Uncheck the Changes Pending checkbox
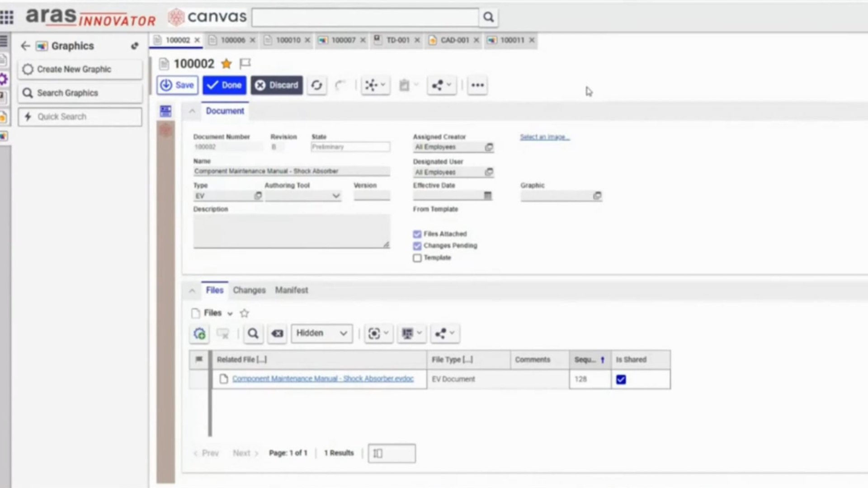The width and height of the screenshot is (868, 488). (x=417, y=246)
